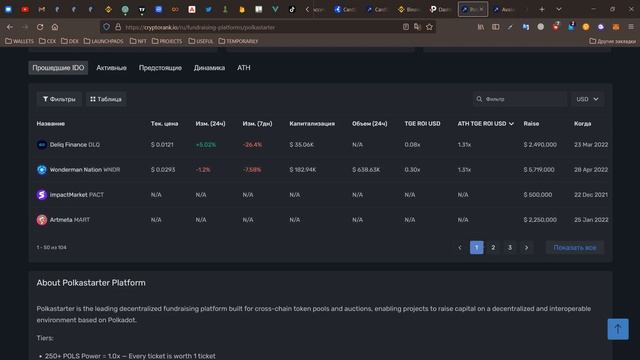Open LAUNCHPADS bookmarks folder
The image size is (640, 360).
104,41
